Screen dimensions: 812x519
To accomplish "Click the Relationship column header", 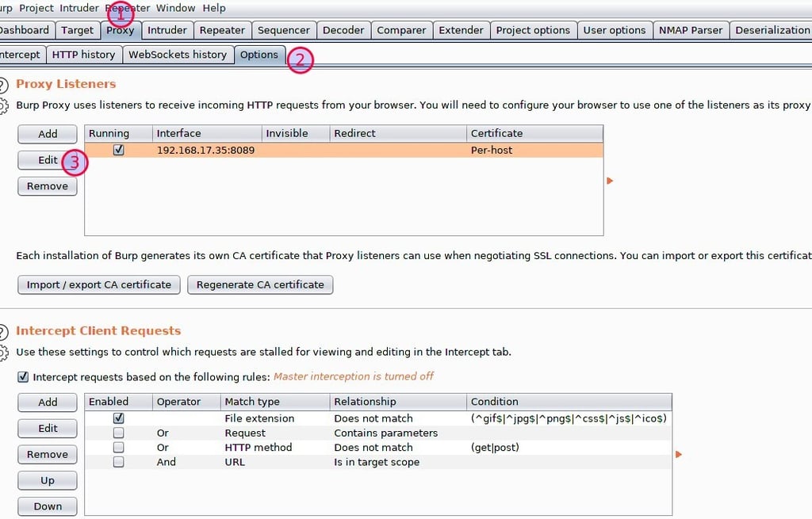I will (398, 402).
